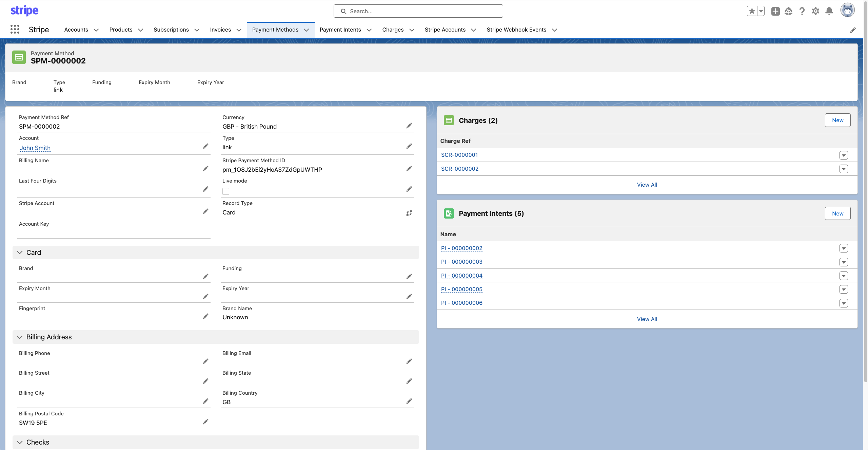Screen dimensions: 868x450
Task: Open the John Smith account link
Action: pos(35,148)
